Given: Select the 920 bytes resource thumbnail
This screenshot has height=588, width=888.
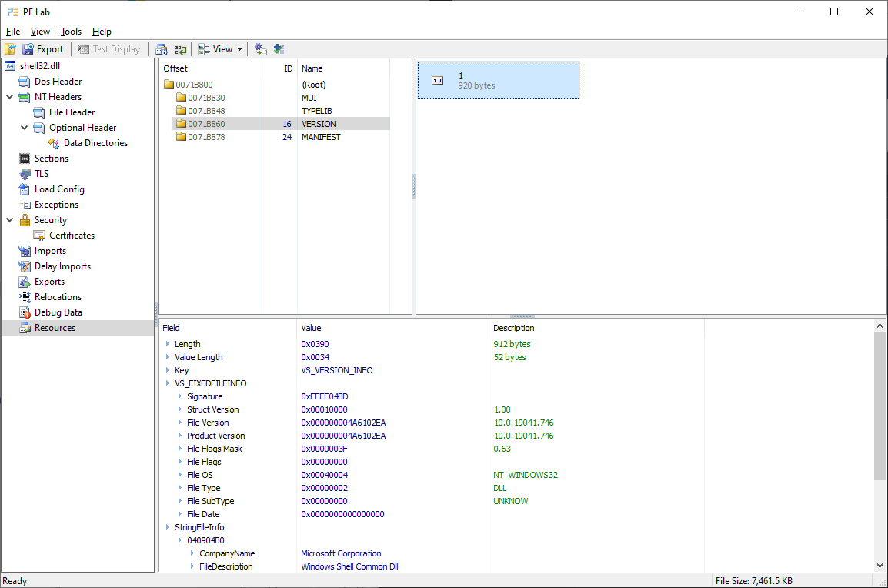Looking at the screenshot, I should pyautogui.click(x=499, y=80).
